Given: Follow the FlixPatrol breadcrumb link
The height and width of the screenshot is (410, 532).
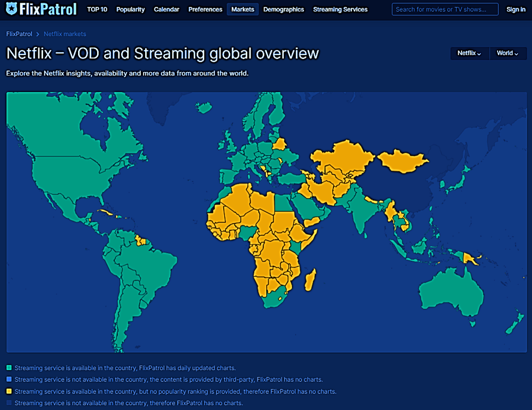Looking at the screenshot, I should point(19,34).
